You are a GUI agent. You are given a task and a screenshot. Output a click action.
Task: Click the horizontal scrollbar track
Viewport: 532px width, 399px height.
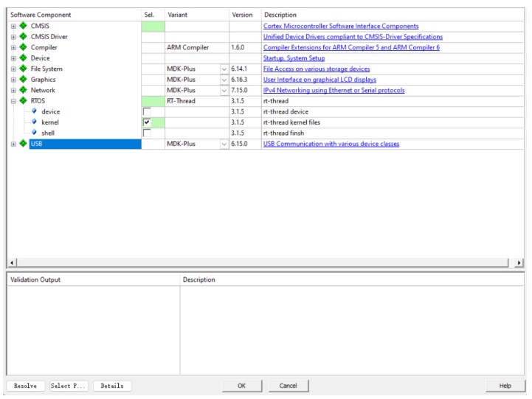pyautogui.click(x=263, y=263)
